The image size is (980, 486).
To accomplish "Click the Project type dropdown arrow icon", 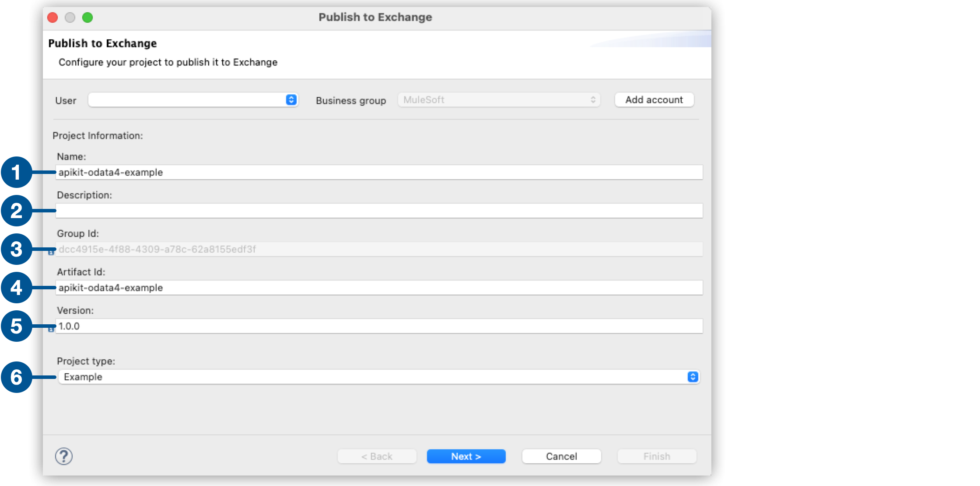I will [692, 376].
